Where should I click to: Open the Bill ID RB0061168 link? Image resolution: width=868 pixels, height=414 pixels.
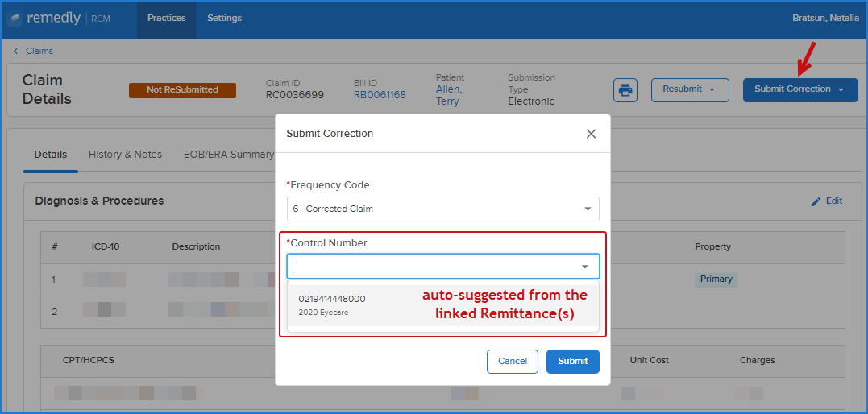(380, 95)
